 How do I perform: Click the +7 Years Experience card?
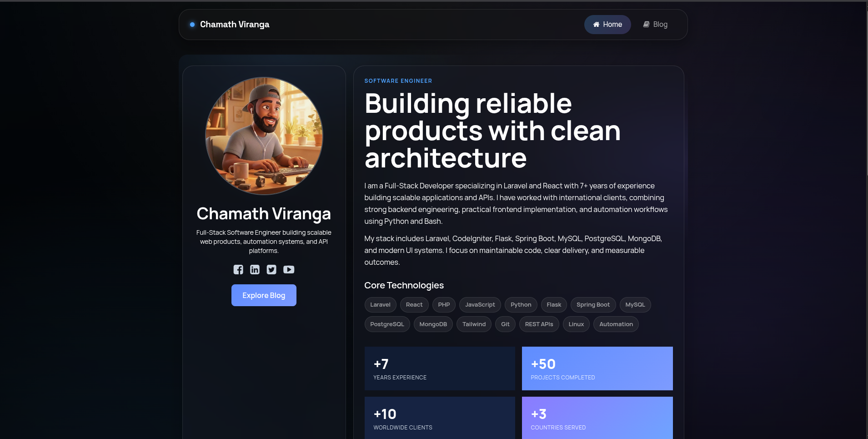coord(440,368)
